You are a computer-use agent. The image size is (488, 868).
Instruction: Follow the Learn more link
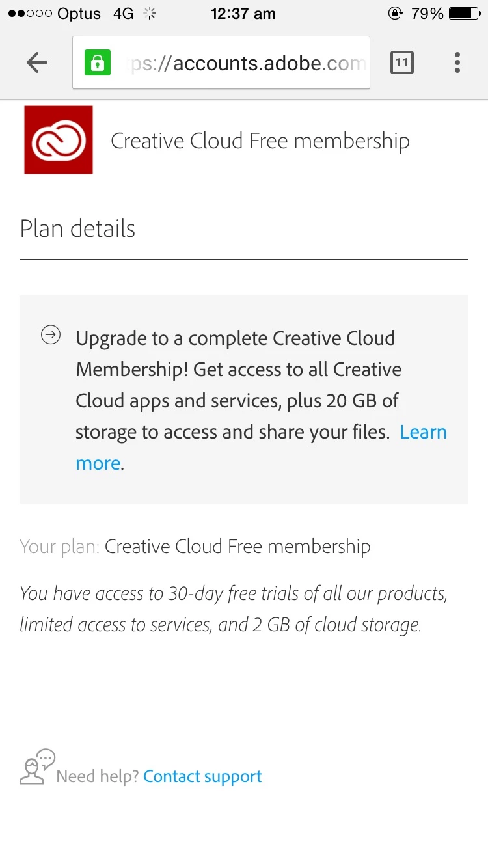pos(423,432)
